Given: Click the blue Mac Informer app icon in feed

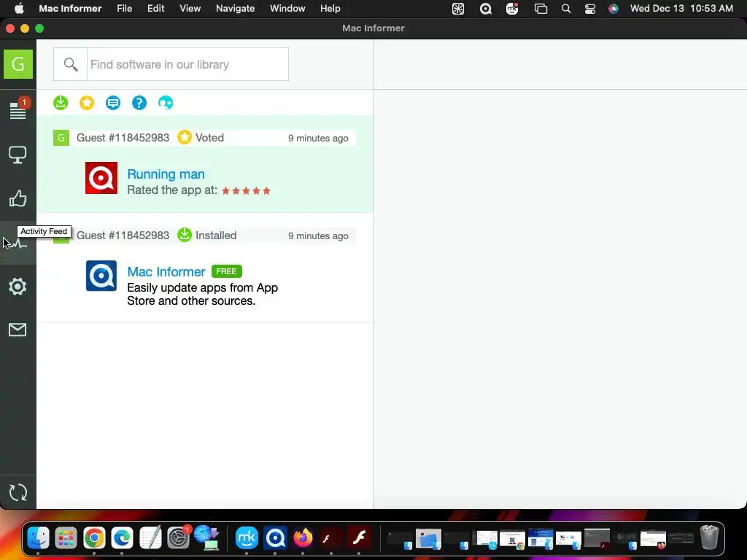Looking at the screenshot, I should 101,275.
